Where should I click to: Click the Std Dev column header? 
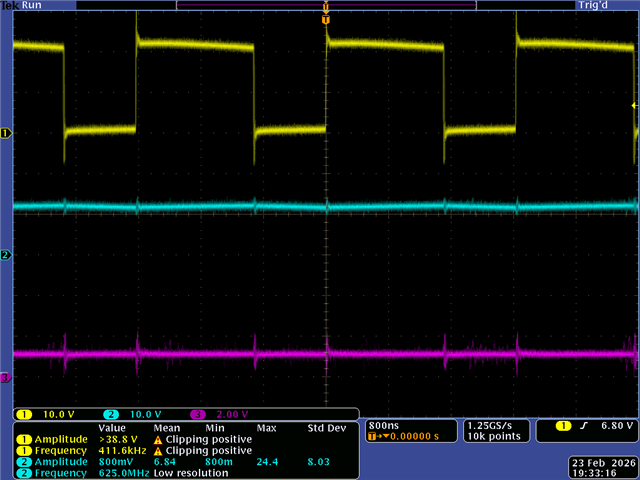coord(327,428)
